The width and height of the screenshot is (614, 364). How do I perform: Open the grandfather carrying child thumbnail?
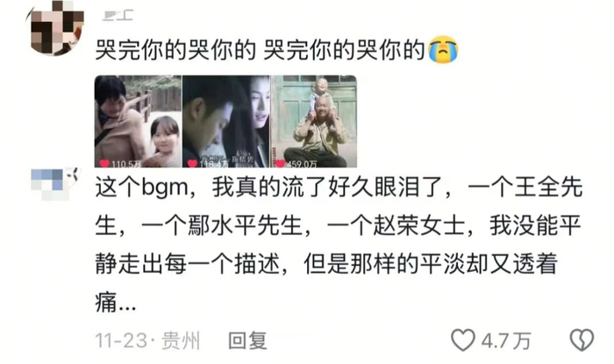click(x=314, y=121)
